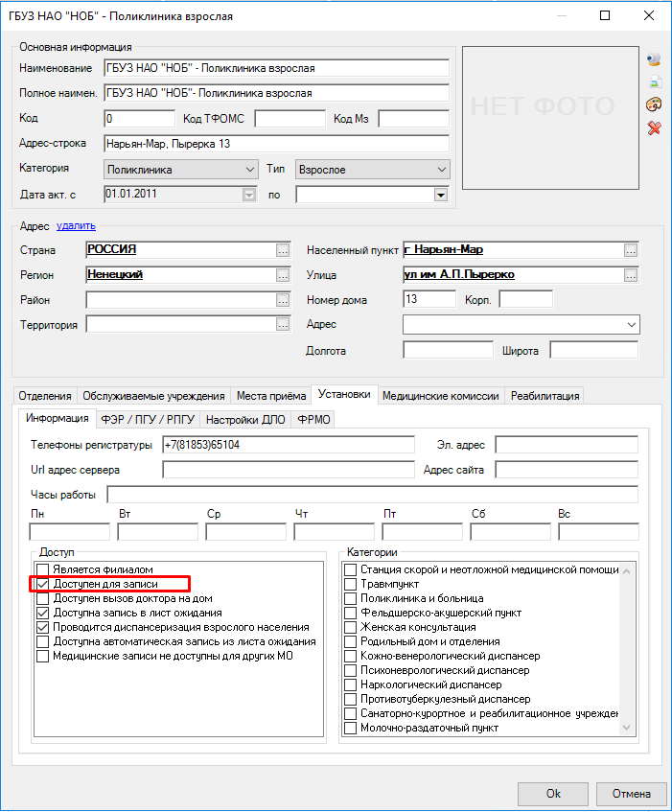Focus the Адрес-строка input field
This screenshot has width=672, height=812.
click(x=276, y=144)
